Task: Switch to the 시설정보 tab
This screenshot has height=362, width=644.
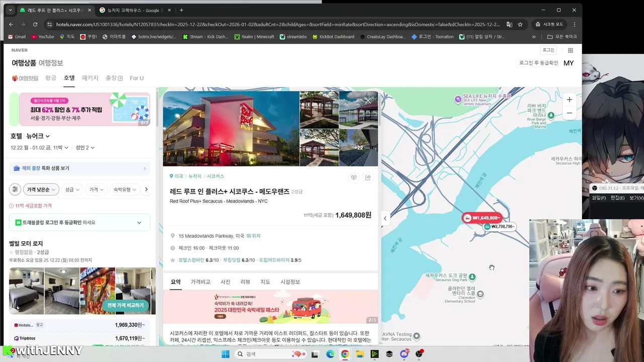Action: [290, 282]
